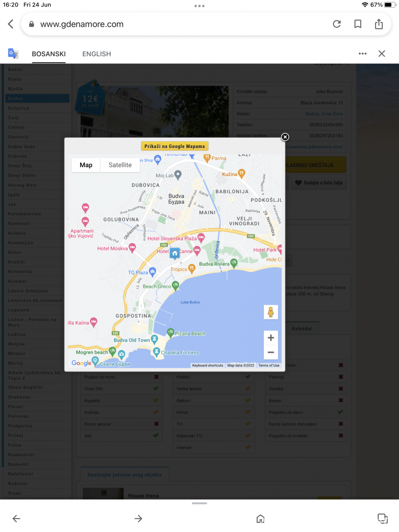Select Beach Greco pin
The height and width of the screenshot is (532, 399).
coord(175,285)
